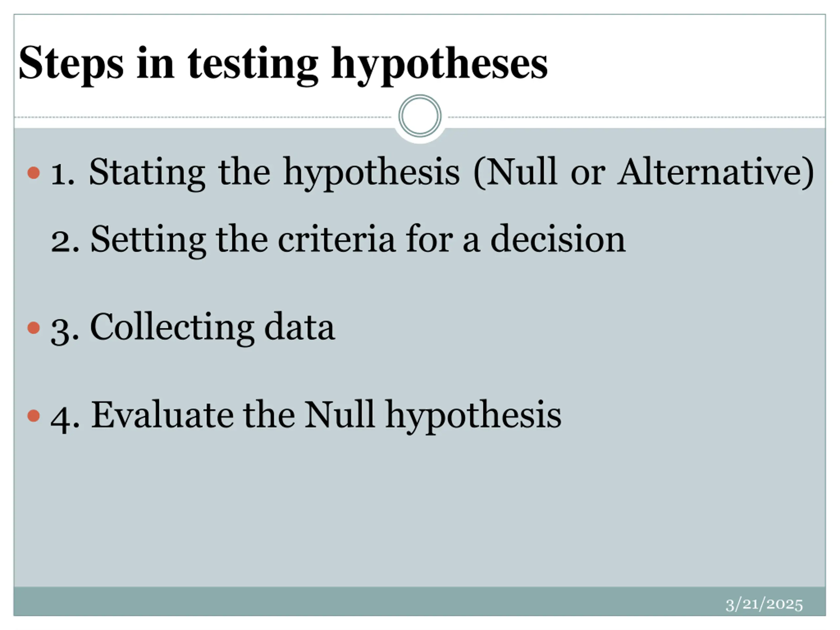Screen dimensions: 840x630
Task: Select the slide title 'Steps in testing hypotheses'
Action: pos(283,64)
